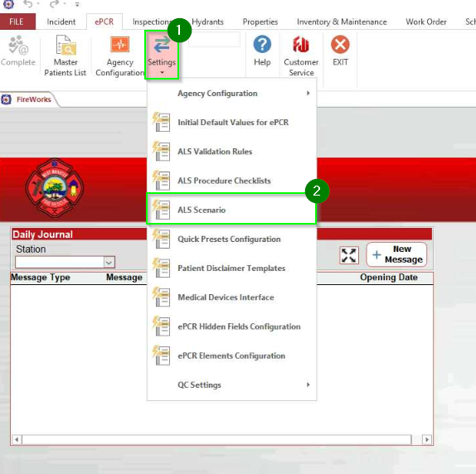Switch to the Work Order tab
Image resolution: width=476 pixels, height=474 pixels.
pyautogui.click(x=426, y=22)
